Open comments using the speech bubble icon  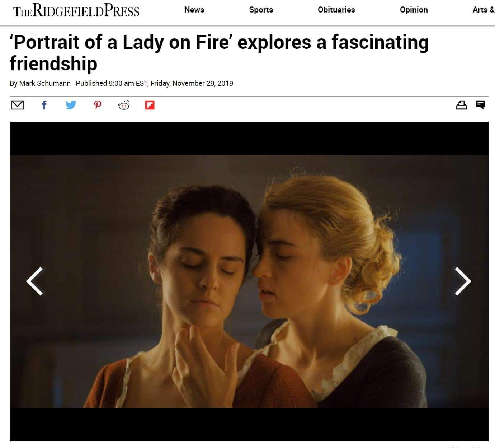point(480,105)
